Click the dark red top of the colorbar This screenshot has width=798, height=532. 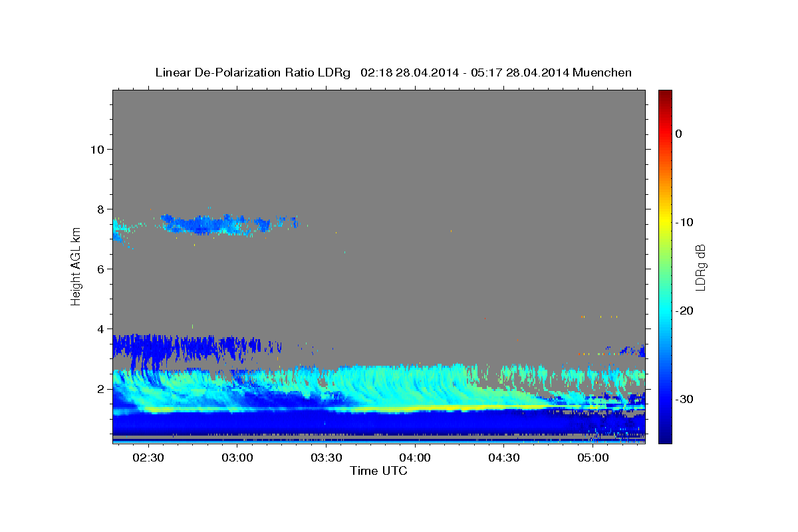[x=665, y=94]
